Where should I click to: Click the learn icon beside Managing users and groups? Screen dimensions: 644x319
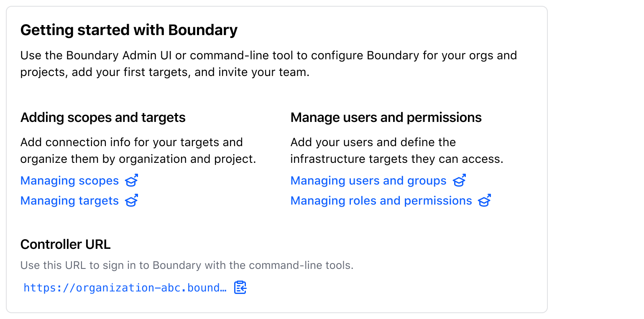[459, 180]
